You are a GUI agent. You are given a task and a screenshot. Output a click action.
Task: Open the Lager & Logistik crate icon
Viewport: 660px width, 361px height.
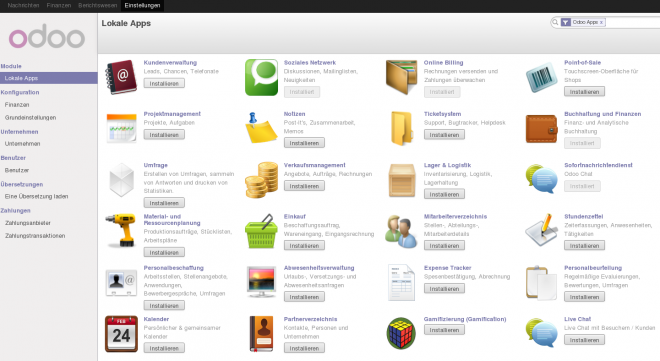(x=402, y=180)
